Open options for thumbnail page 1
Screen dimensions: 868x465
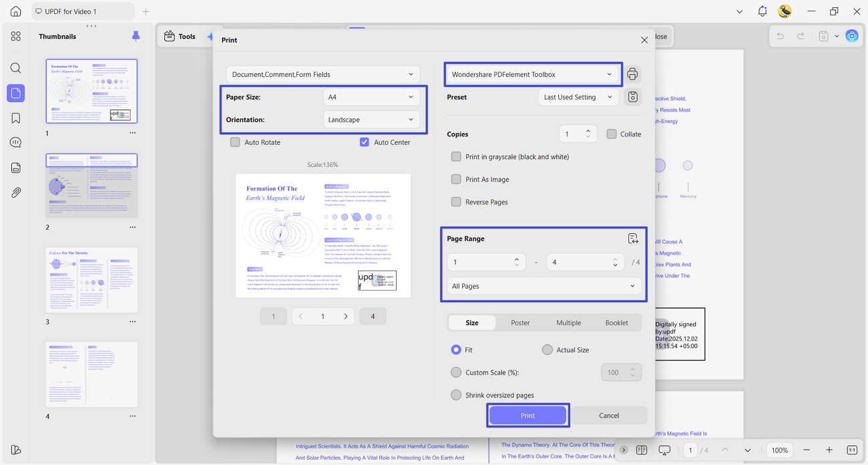(132, 133)
